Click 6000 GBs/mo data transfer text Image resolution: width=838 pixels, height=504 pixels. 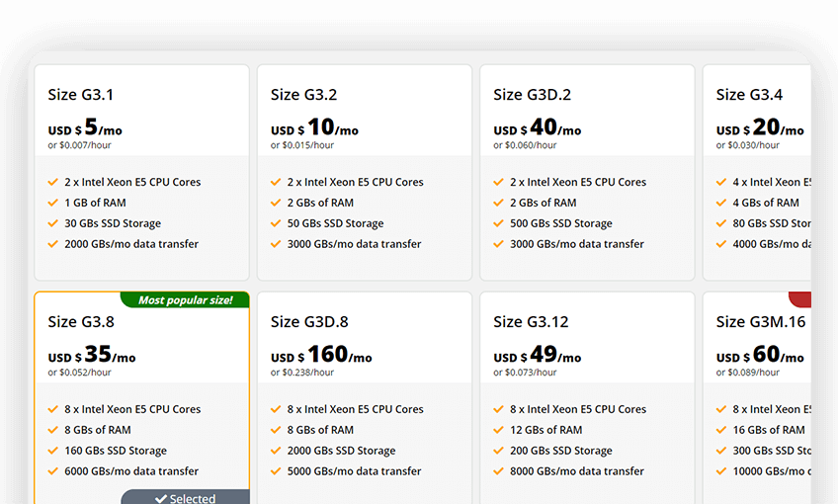[x=131, y=470]
